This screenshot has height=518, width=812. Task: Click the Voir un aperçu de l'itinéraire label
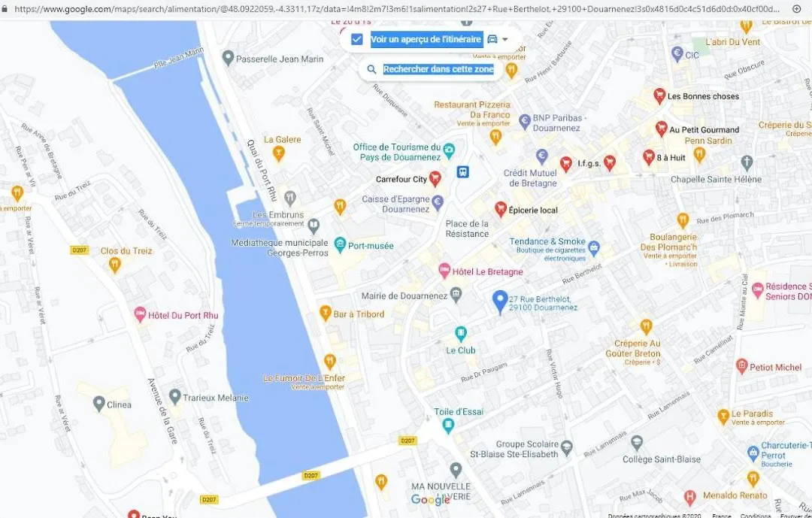click(427, 39)
